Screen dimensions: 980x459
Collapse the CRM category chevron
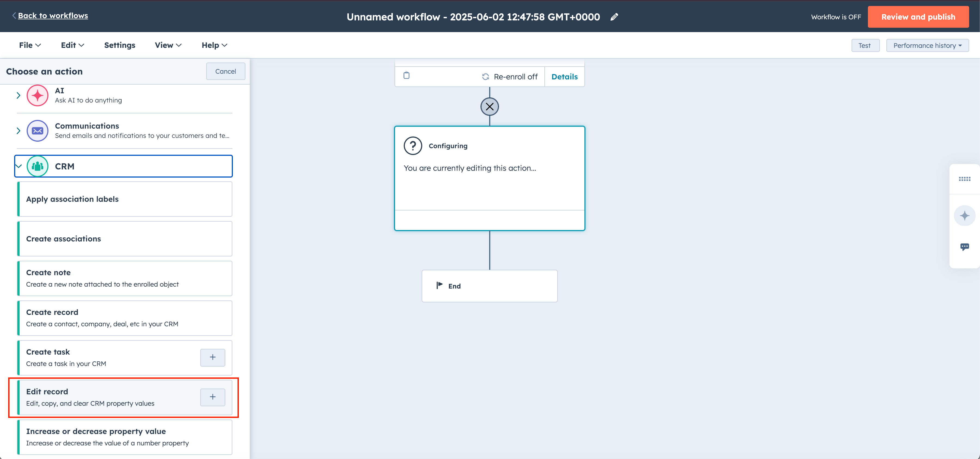click(x=18, y=166)
